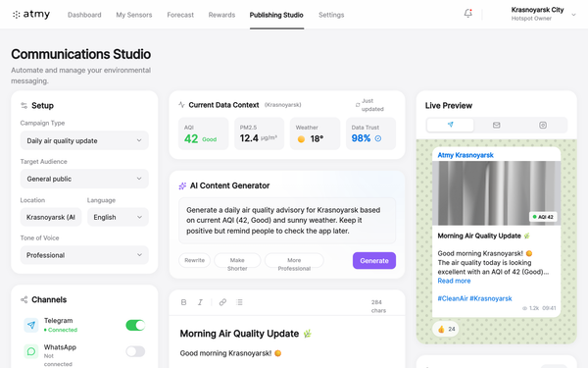Click the #Krasnoyarsk hashtag

[491, 298]
